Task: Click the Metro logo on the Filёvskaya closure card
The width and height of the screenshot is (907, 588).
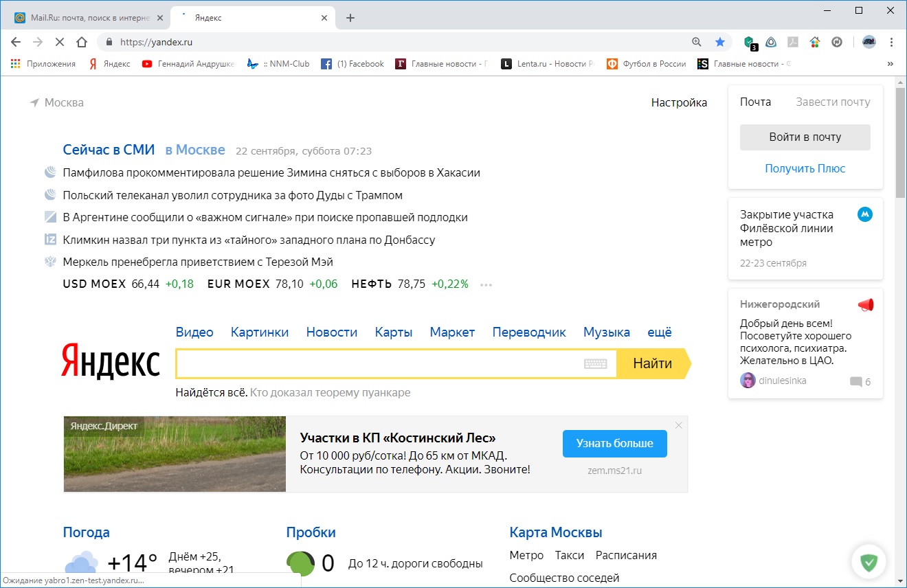Action: [864, 214]
